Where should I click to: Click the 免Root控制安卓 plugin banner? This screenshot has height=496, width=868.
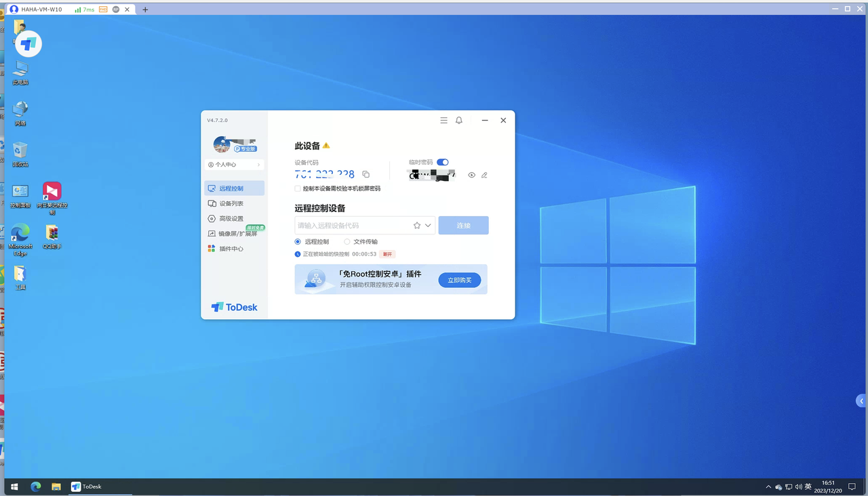(x=391, y=279)
